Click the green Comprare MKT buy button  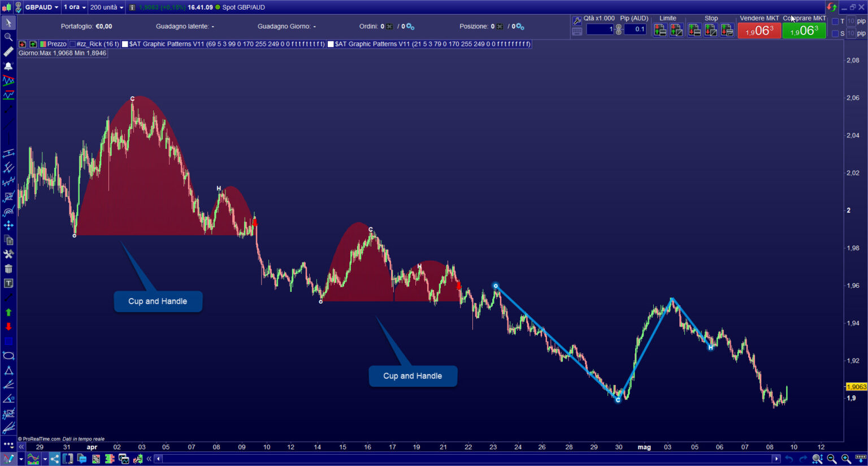point(804,30)
